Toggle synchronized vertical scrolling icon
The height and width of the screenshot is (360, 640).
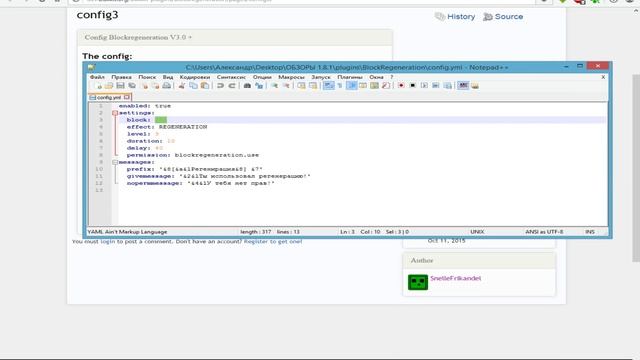(x=301, y=86)
